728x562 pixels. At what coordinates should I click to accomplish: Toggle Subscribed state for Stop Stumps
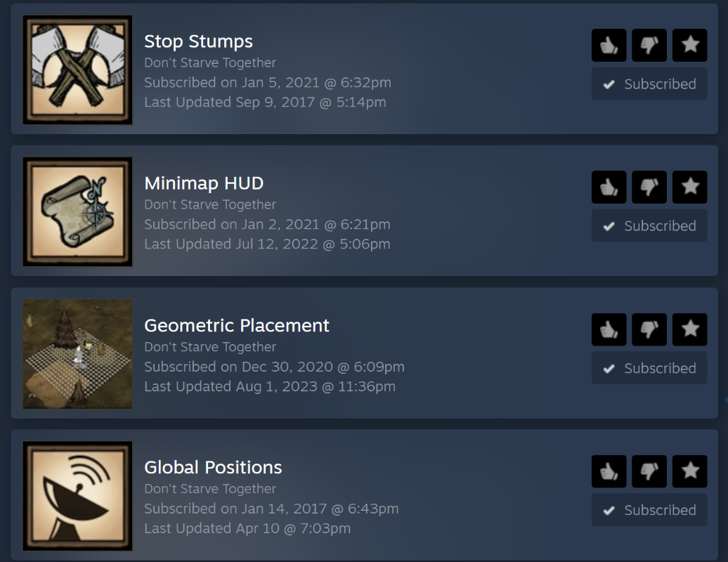(649, 84)
